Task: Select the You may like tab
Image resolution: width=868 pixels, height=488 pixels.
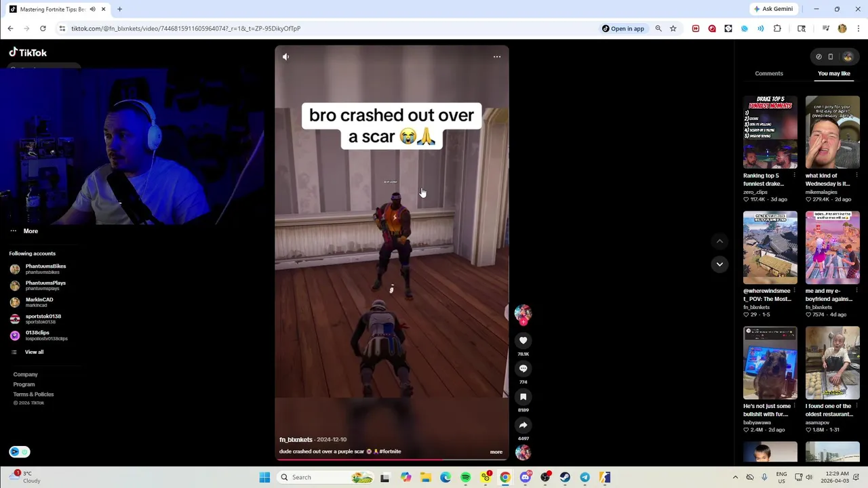Action: tap(834, 74)
